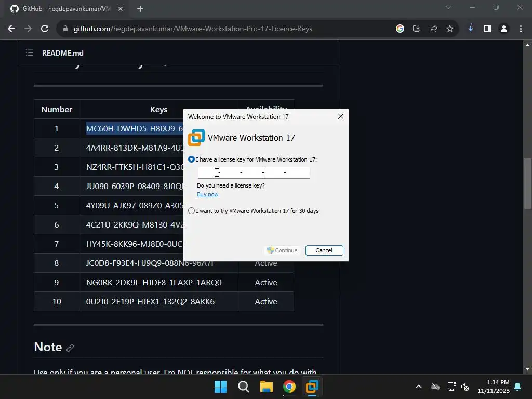
Task: Click key HY45K-8KK96-MJ8E0 in row 7
Action: [135, 244]
